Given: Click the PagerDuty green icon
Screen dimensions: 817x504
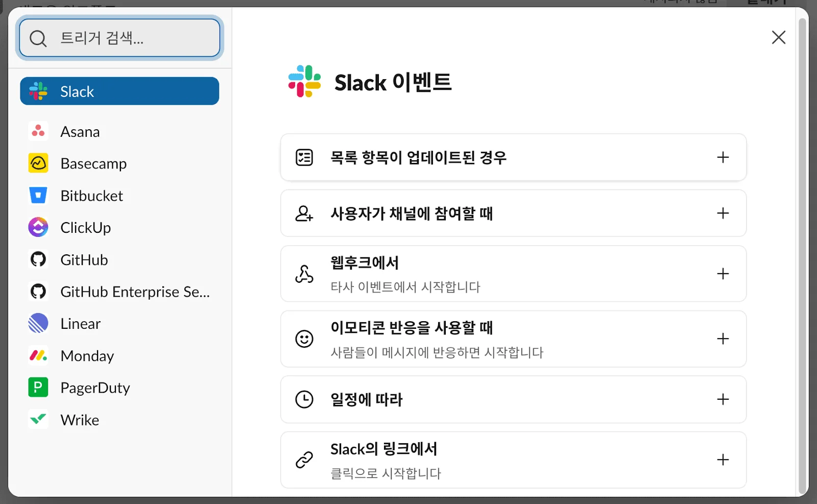Looking at the screenshot, I should 38,388.
